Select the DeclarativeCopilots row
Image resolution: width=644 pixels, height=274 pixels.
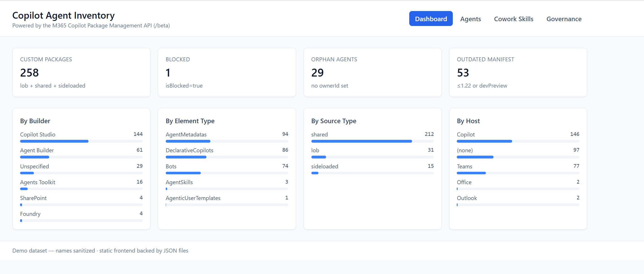[x=227, y=153]
